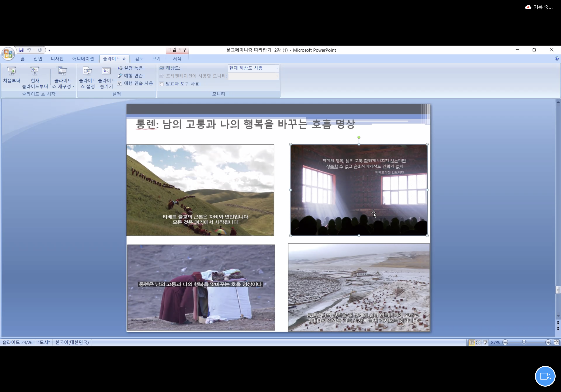This screenshot has height=392, width=561.
Task: Switch to Slide Sorter view in the status bar
Action: click(x=478, y=342)
